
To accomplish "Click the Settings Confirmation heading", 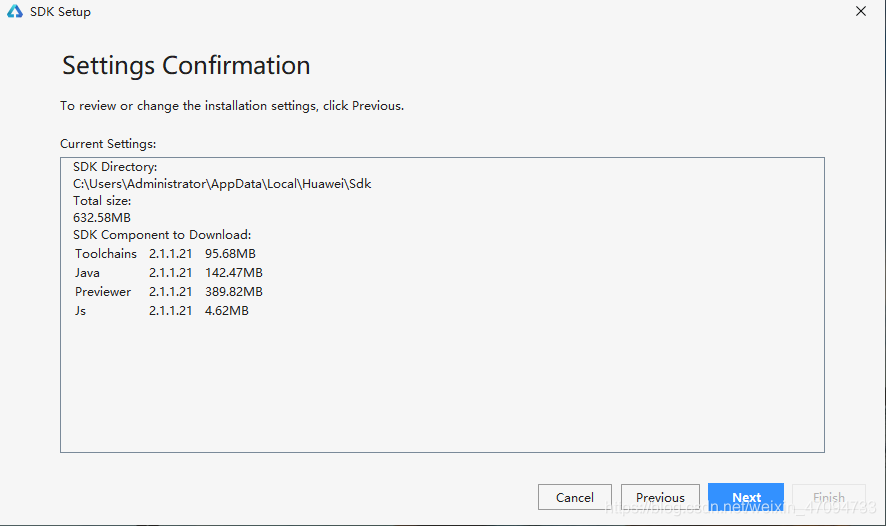I will (186, 66).
